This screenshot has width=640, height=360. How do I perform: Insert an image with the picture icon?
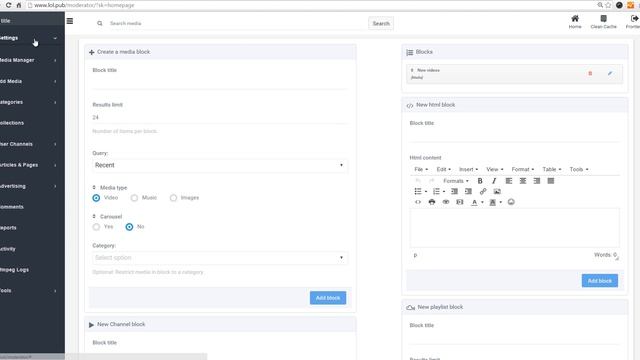click(x=497, y=191)
